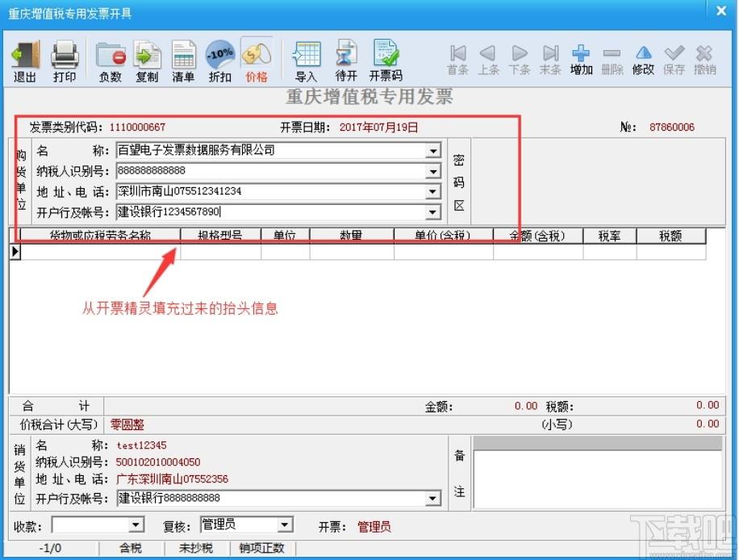Click the first 货物或应税劳务名称 table cell
The image size is (739, 560).
pyautogui.click(x=100, y=252)
